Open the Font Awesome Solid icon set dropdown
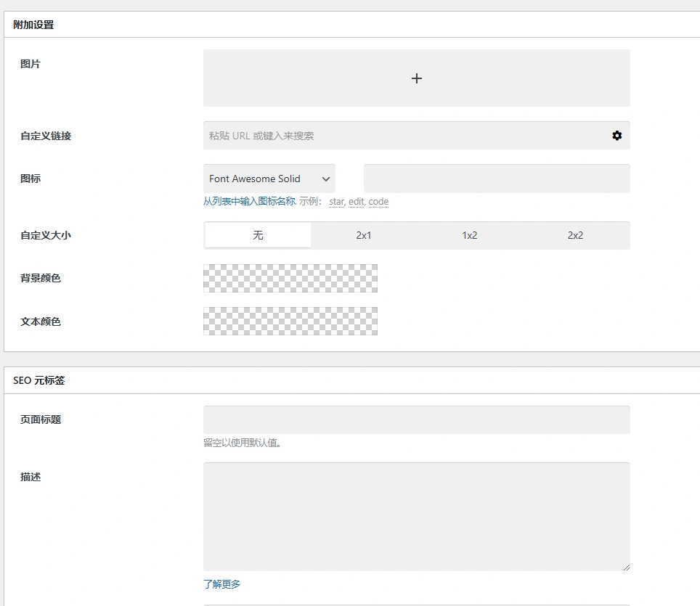The height and width of the screenshot is (606, 700). coord(269,178)
